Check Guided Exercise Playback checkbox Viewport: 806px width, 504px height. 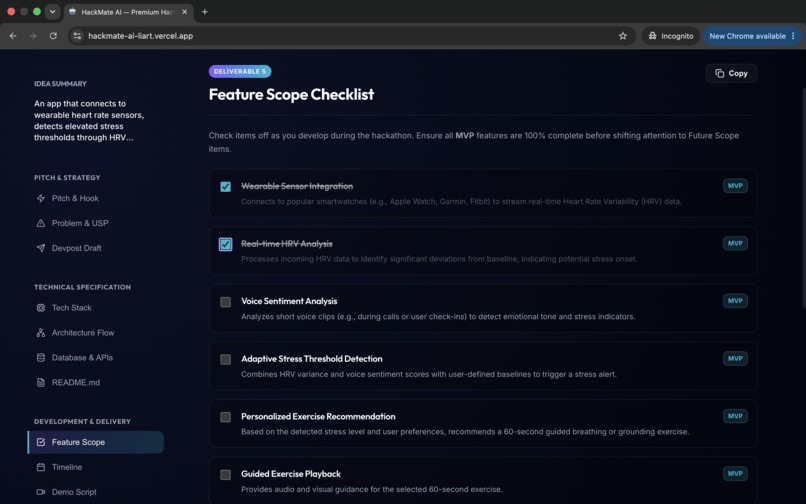pos(226,475)
